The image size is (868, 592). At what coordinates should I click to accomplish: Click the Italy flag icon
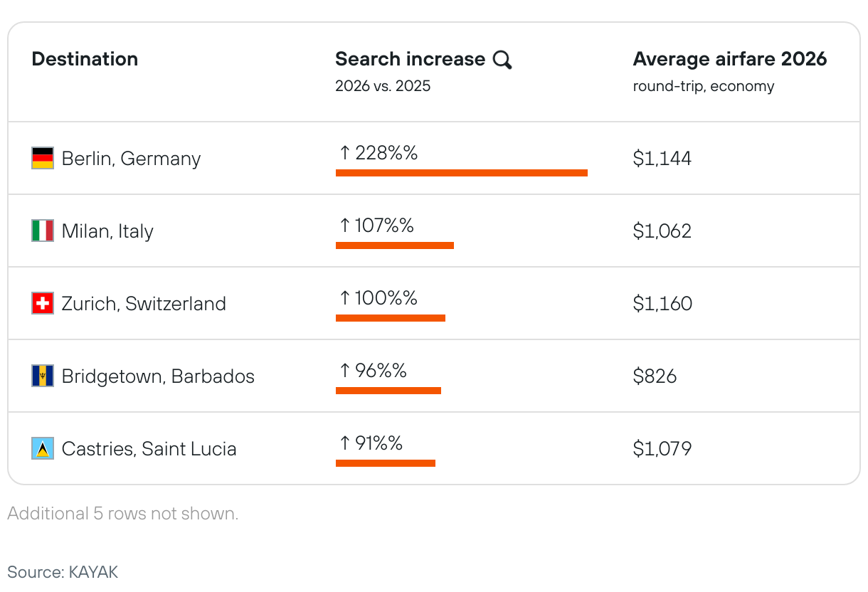coord(43,231)
